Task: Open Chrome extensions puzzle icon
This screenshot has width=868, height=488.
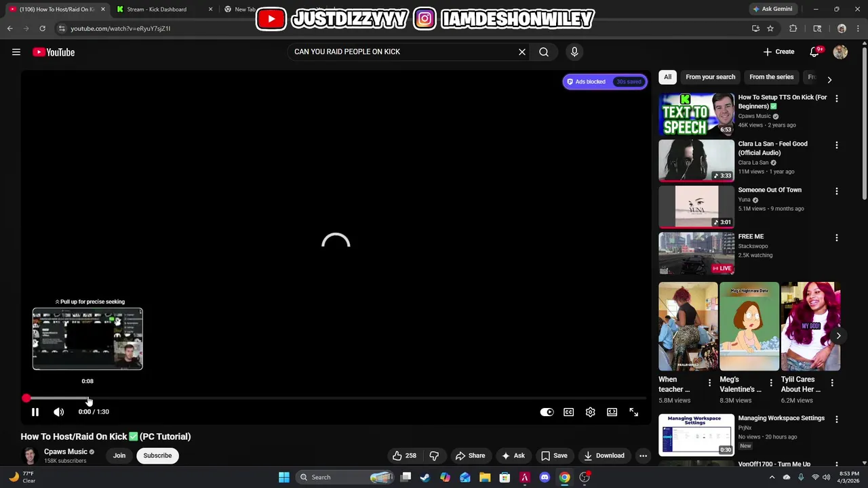Action: [793, 28]
